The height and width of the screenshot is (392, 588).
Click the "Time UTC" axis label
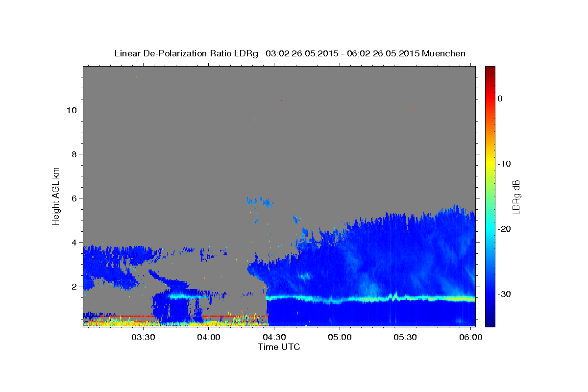click(279, 347)
